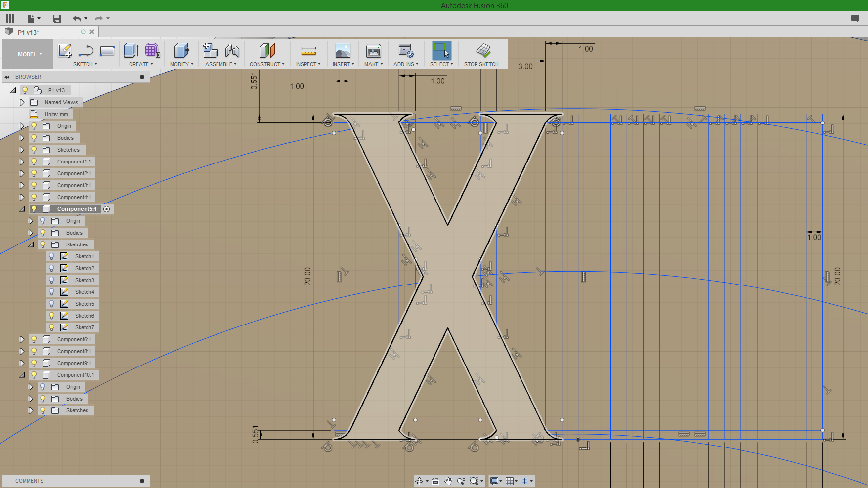Open the MODEL workspace dropdown
This screenshot has width=868, height=488.
pos(30,54)
